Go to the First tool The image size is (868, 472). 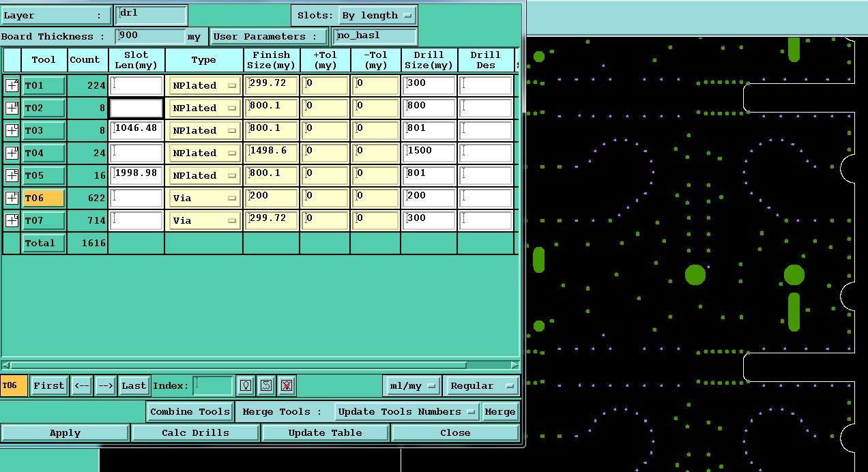tap(48, 385)
